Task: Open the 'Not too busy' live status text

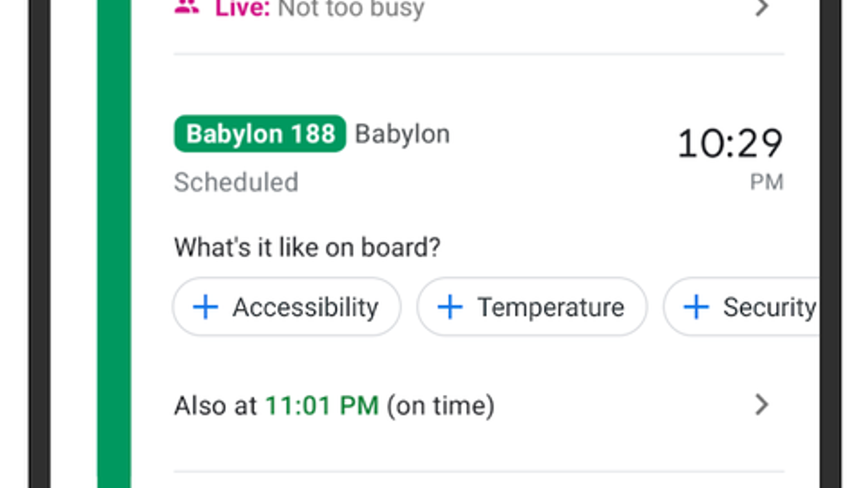Action: click(351, 9)
